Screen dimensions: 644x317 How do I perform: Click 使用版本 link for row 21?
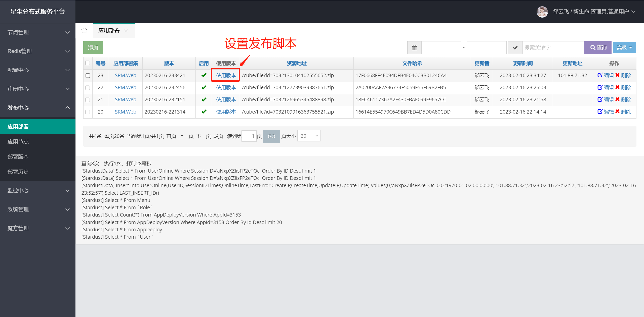[x=226, y=99]
